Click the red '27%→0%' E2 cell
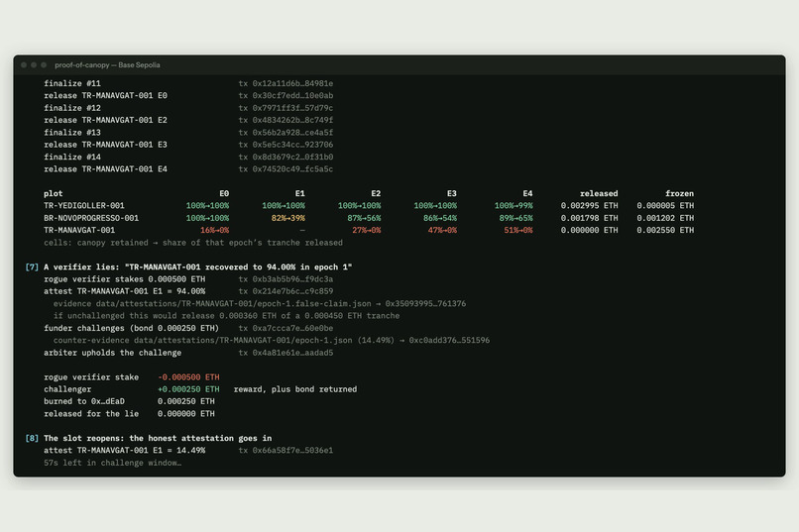 tap(367, 230)
